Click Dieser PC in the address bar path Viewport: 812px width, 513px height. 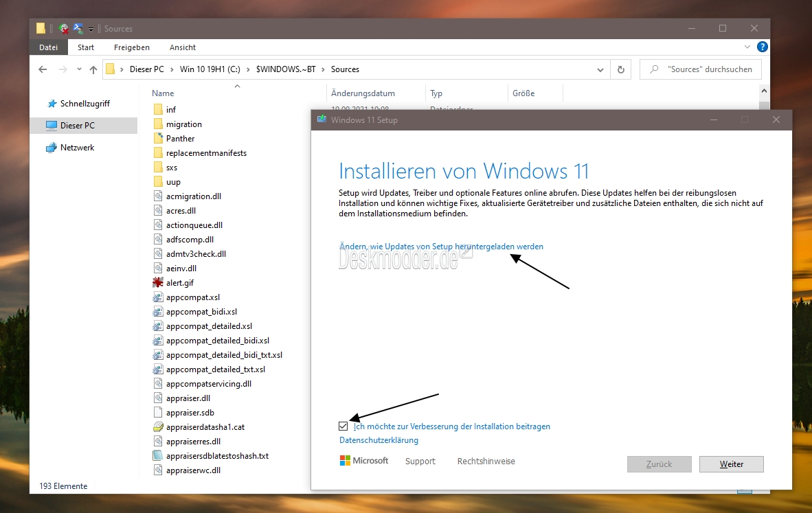pos(146,69)
